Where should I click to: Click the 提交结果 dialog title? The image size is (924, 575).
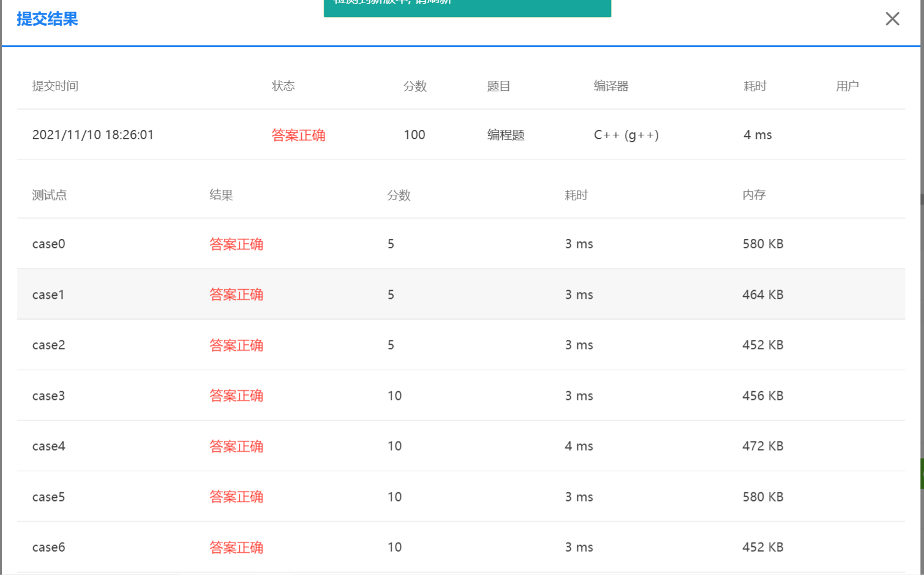tap(47, 20)
